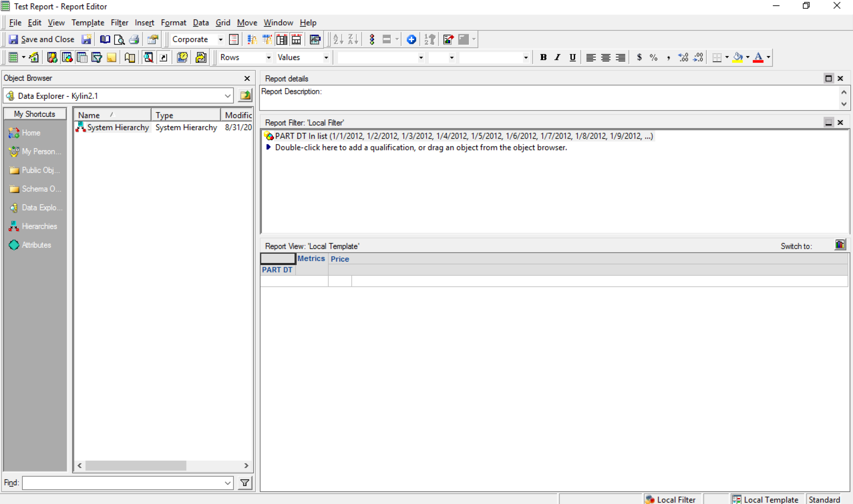Toggle underline formatting
Viewport: 853px width, 504px height.
point(572,57)
